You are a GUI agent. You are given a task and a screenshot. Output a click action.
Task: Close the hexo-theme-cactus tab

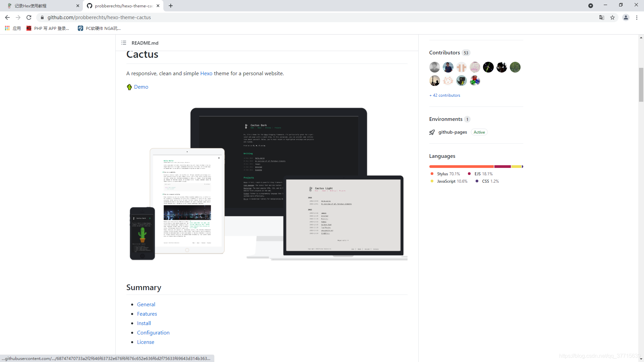[158, 6]
